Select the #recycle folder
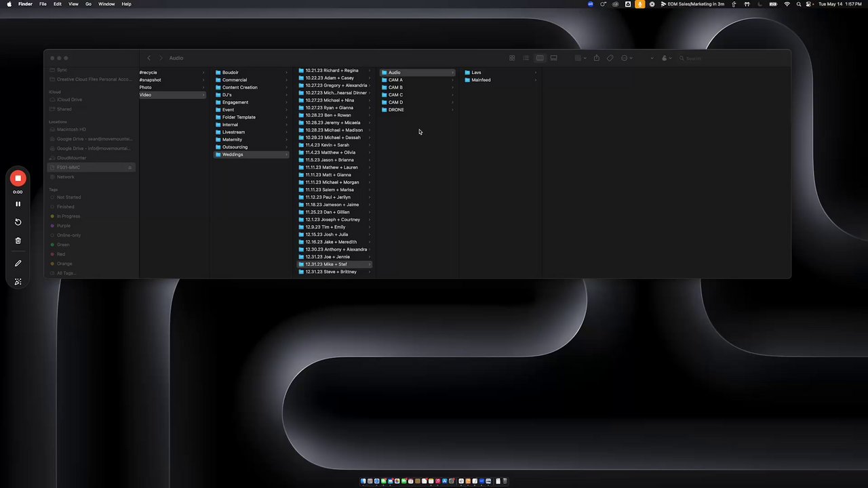The width and height of the screenshot is (868, 488). coord(172,73)
